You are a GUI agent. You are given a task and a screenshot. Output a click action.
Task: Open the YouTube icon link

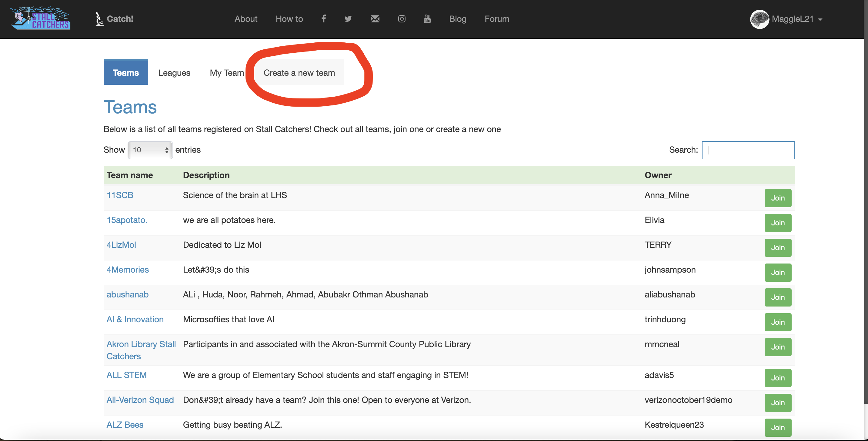(x=427, y=19)
